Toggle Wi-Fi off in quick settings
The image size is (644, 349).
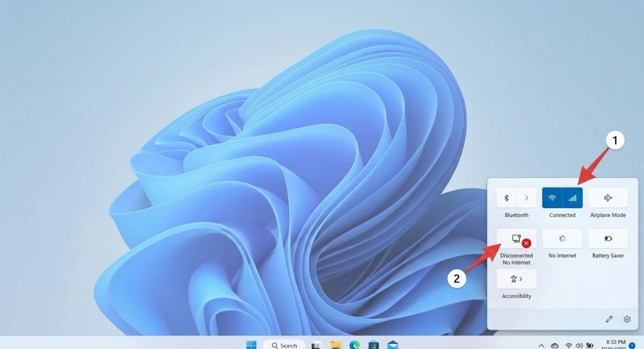[552, 198]
